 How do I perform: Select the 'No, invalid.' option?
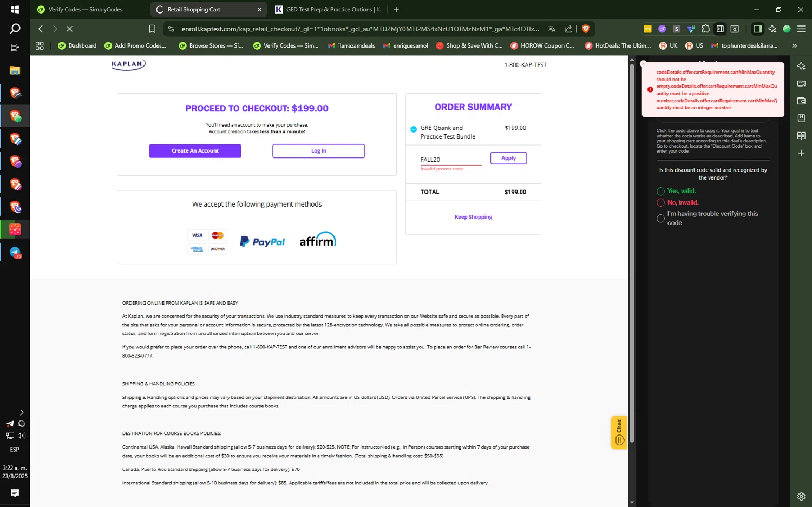click(660, 202)
